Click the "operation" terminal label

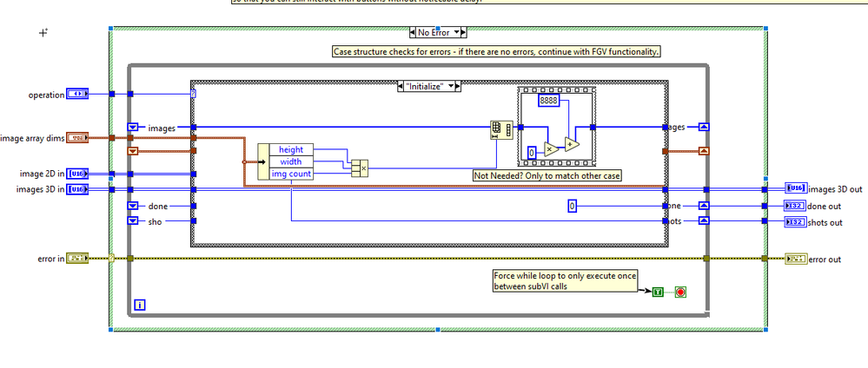[x=47, y=95]
